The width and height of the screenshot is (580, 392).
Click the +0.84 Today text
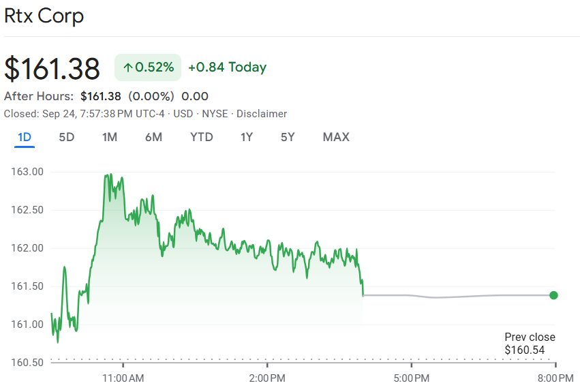(227, 67)
